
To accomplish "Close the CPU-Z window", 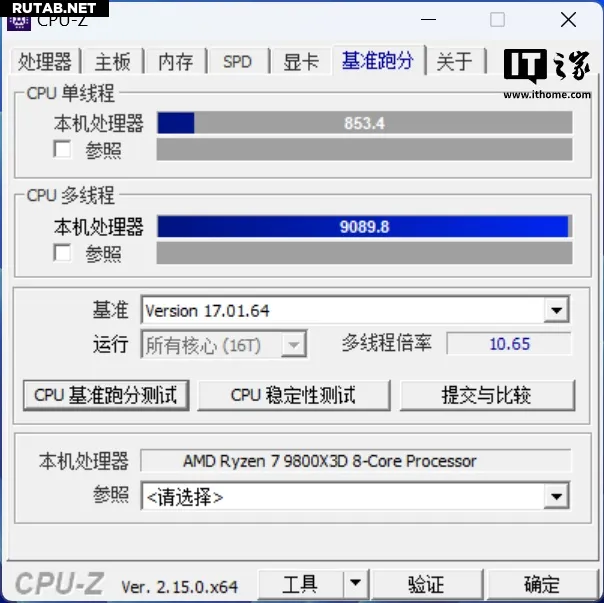I will tap(568, 19).
